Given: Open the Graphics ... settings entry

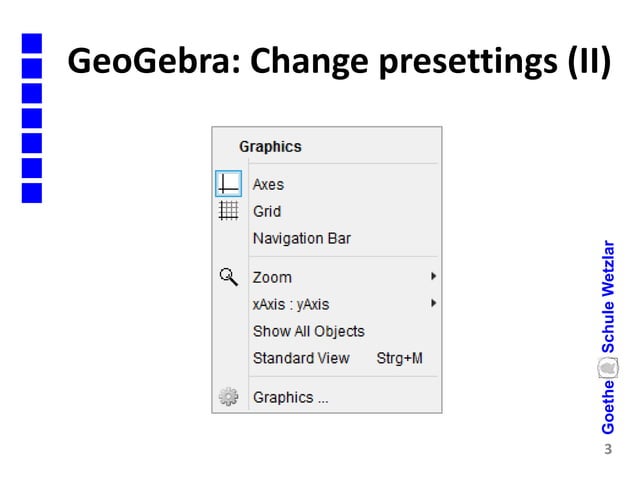Looking at the screenshot, I should (x=290, y=397).
